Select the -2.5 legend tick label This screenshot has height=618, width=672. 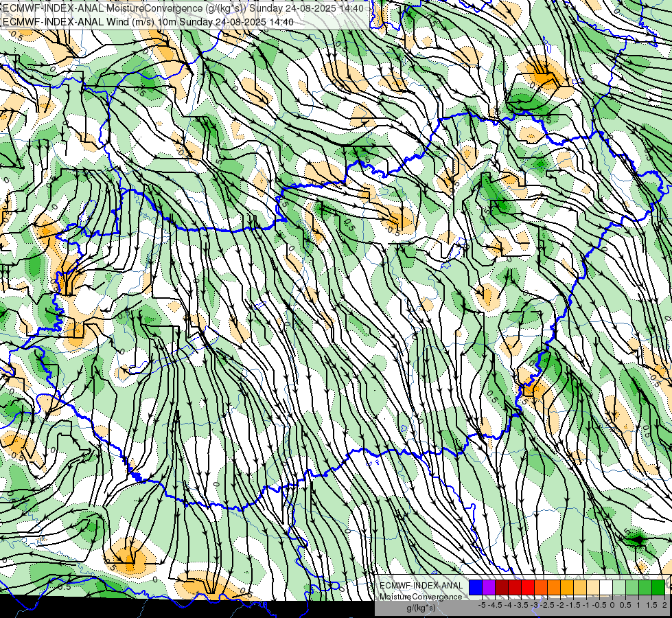pos(547,605)
